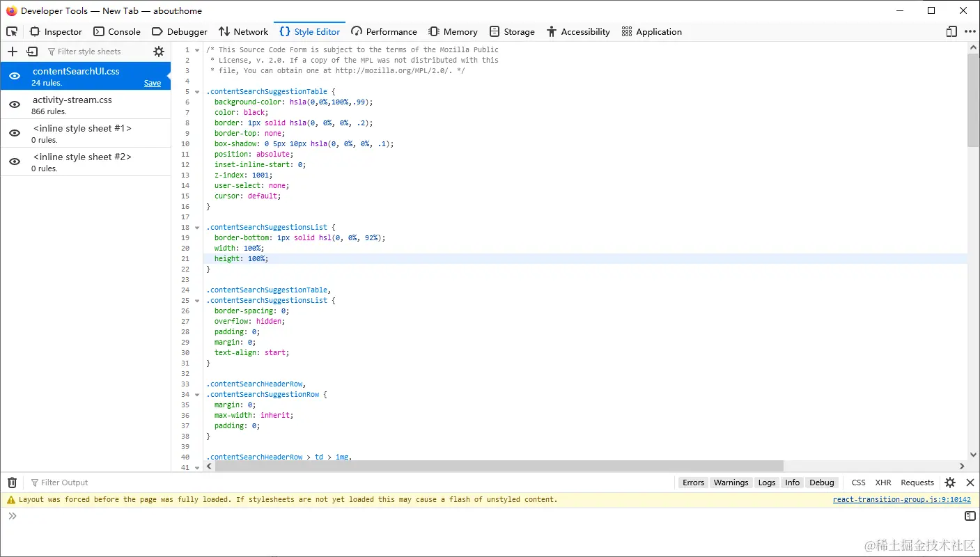The height and width of the screenshot is (557, 980).
Task: Collapse .contentSearchSuggestionTable rule fold on line 5
Action: click(197, 92)
